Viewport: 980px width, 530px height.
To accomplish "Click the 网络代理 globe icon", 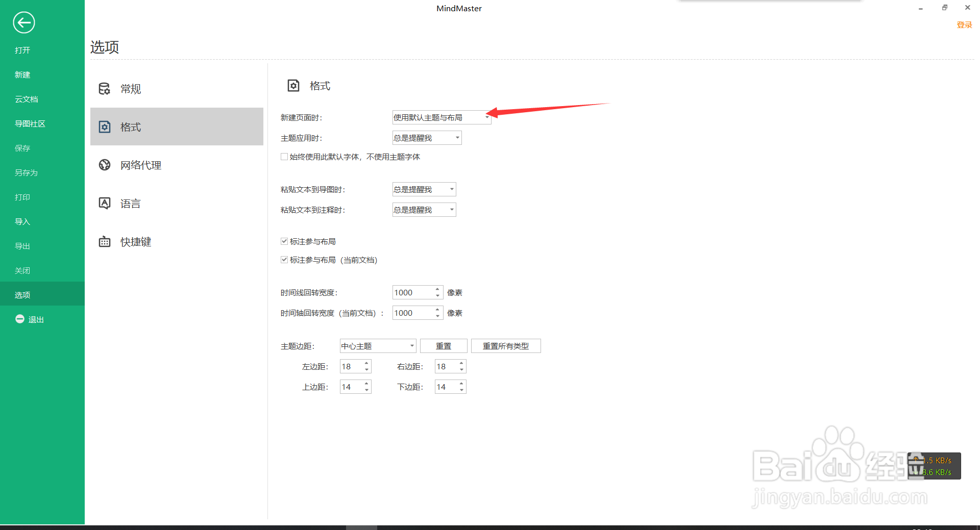I will tap(105, 165).
